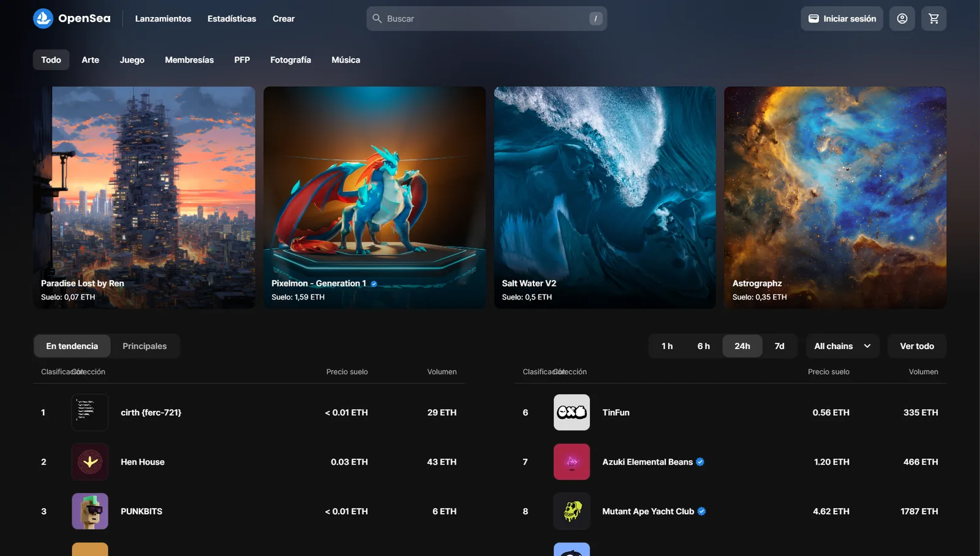980x556 pixels.
Task: Click Hen House volume 43 ETH
Action: coord(442,462)
